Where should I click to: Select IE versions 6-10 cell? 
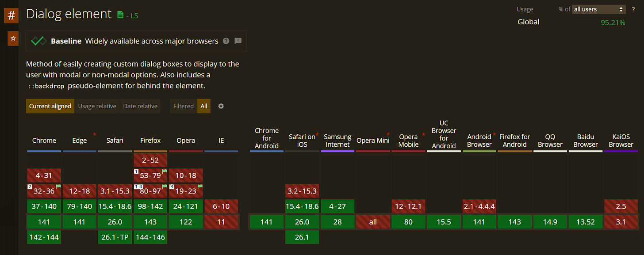221,206
